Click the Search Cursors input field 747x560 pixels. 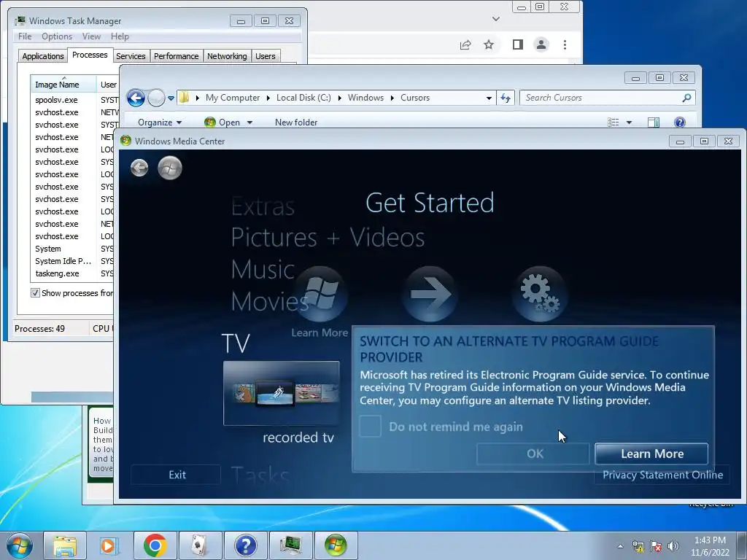pyautogui.click(x=602, y=98)
